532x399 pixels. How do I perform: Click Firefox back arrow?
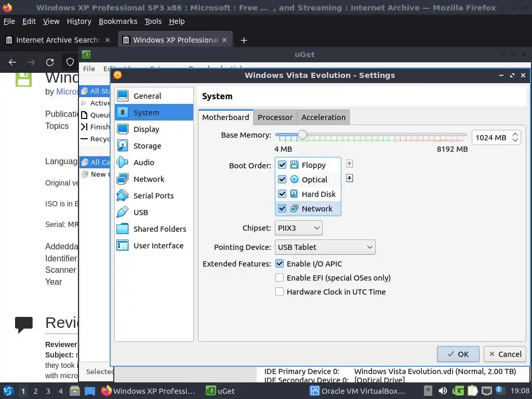(12, 62)
